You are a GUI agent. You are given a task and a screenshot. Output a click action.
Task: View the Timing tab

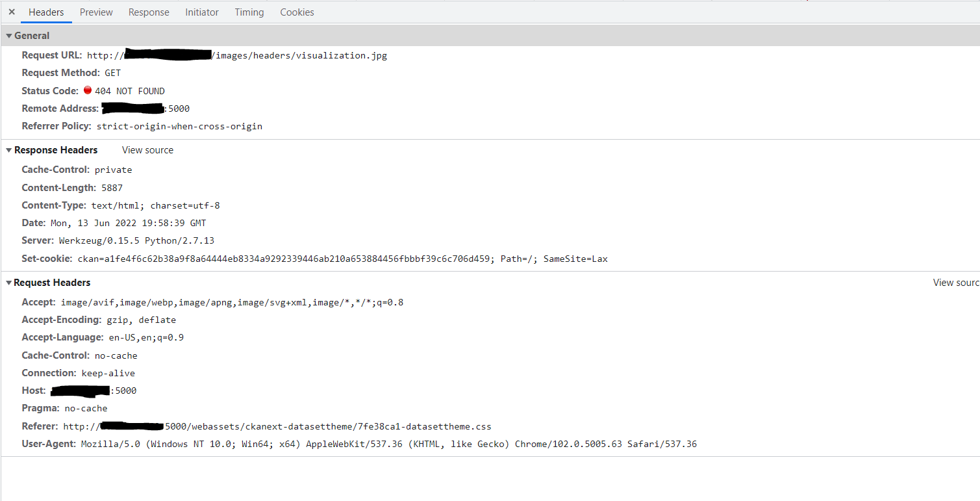point(249,12)
